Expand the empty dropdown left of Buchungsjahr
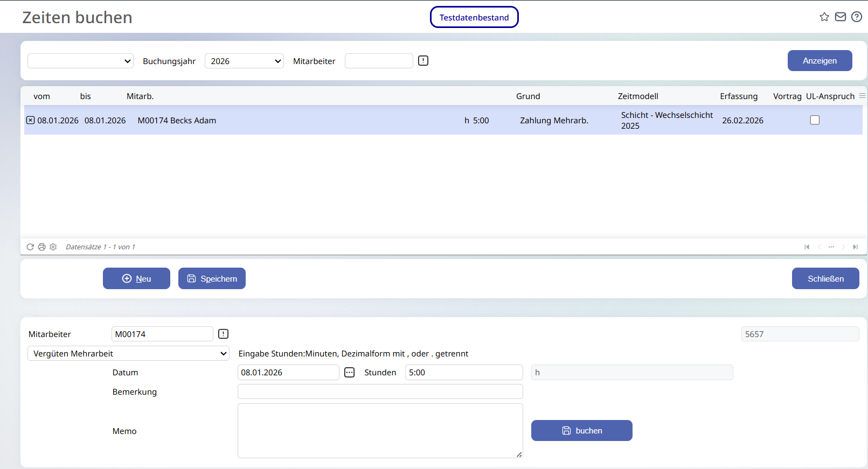 click(x=80, y=61)
